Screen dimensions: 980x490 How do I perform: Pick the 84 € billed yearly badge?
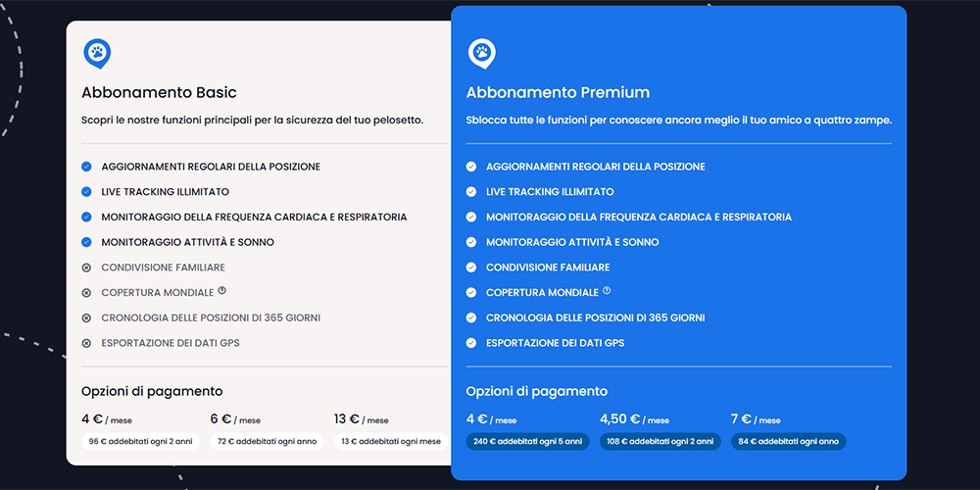click(x=788, y=441)
